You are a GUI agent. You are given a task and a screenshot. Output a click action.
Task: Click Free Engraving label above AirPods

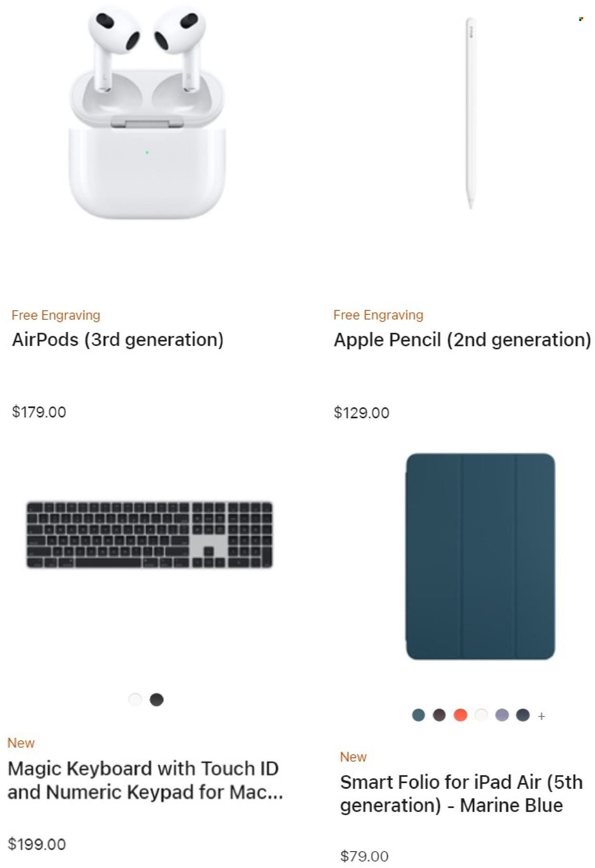tap(56, 315)
